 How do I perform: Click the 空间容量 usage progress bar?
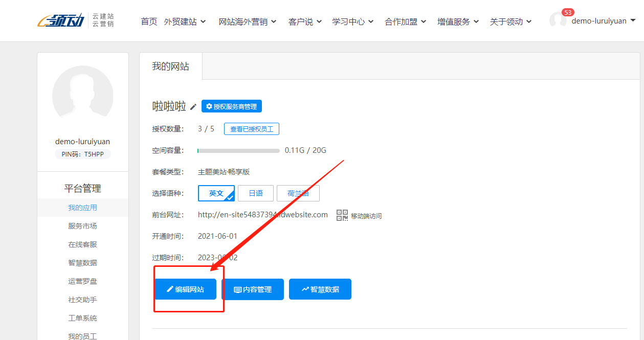coord(238,151)
